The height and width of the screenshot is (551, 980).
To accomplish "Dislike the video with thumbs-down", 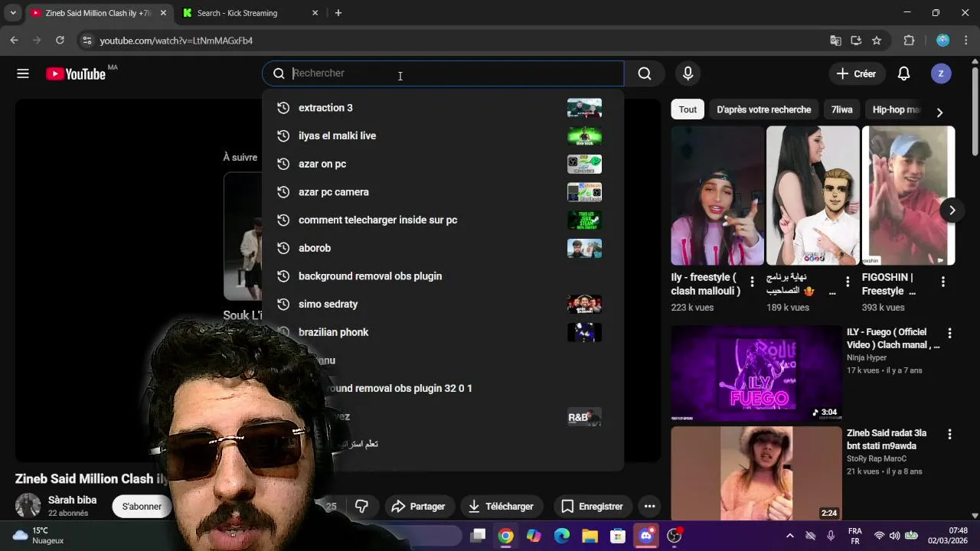I will pos(361,507).
